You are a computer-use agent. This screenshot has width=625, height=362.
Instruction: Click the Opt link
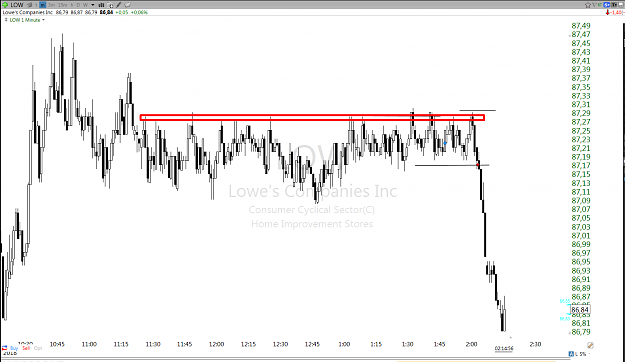[38, 348]
